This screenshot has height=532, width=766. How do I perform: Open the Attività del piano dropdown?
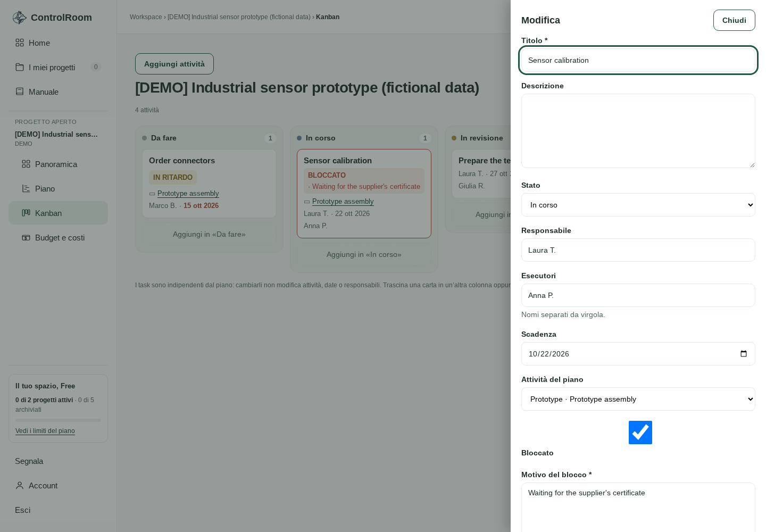click(638, 399)
